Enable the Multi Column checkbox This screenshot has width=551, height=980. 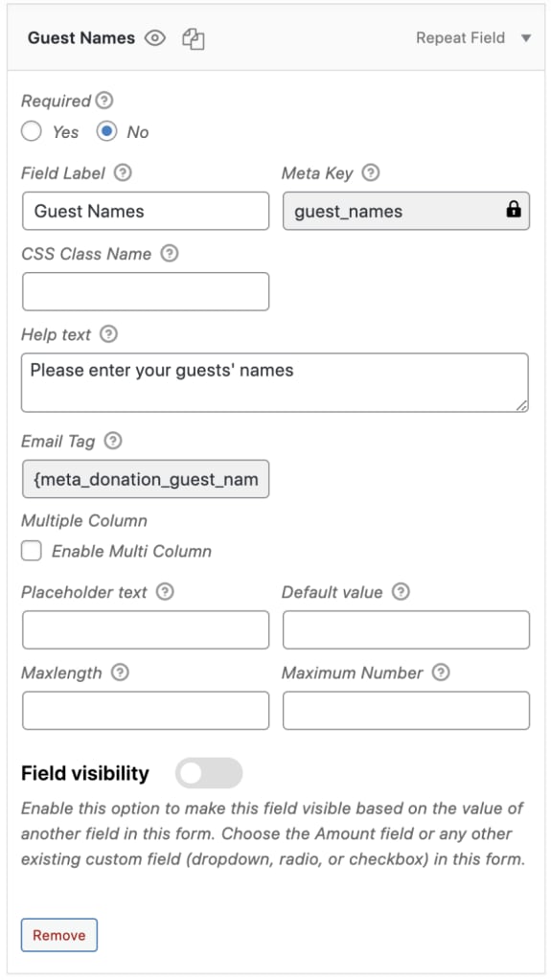click(x=32, y=551)
